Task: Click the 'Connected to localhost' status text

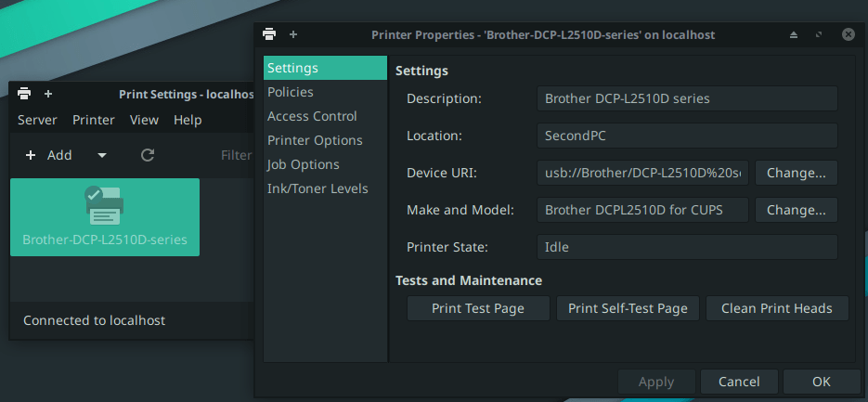Action: coord(94,320)
